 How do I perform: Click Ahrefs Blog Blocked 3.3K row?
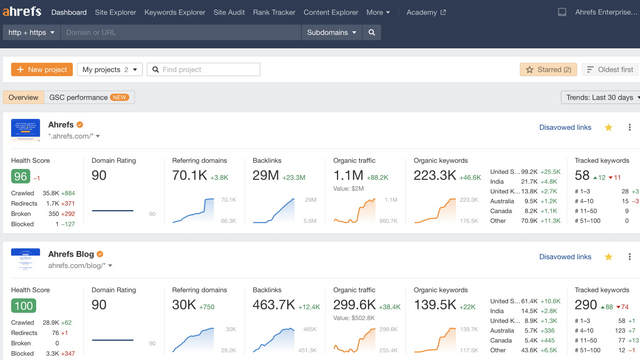(43, 353)
